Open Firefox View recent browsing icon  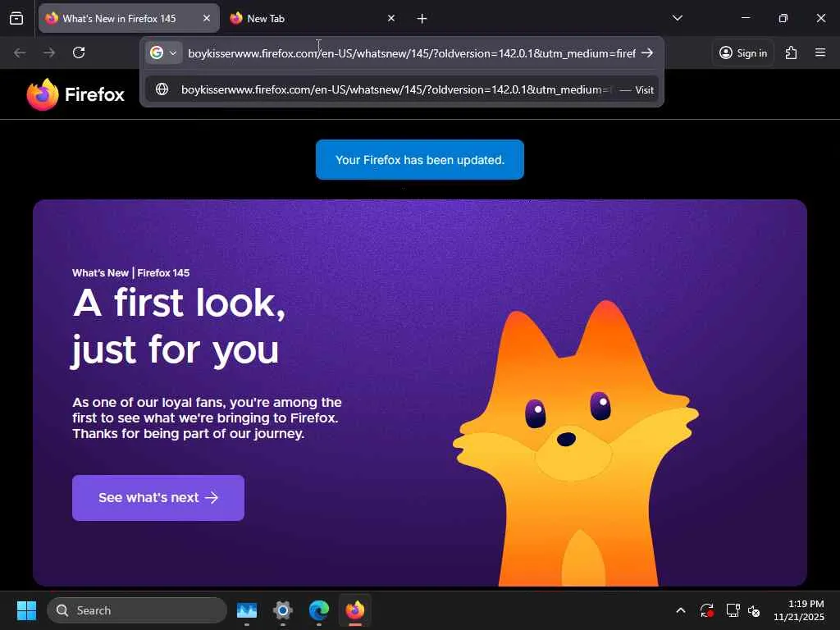click(x=16, y=18)
